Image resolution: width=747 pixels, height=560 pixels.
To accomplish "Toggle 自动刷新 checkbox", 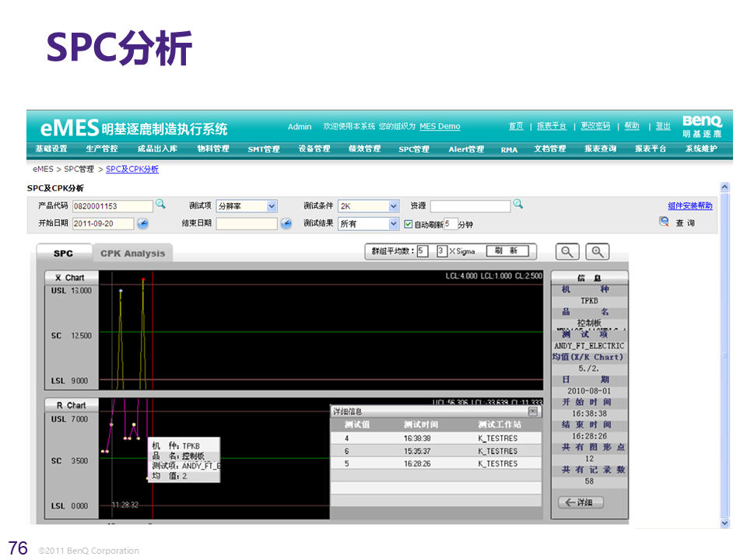I will pyautogui.click(x=409, y=224).
